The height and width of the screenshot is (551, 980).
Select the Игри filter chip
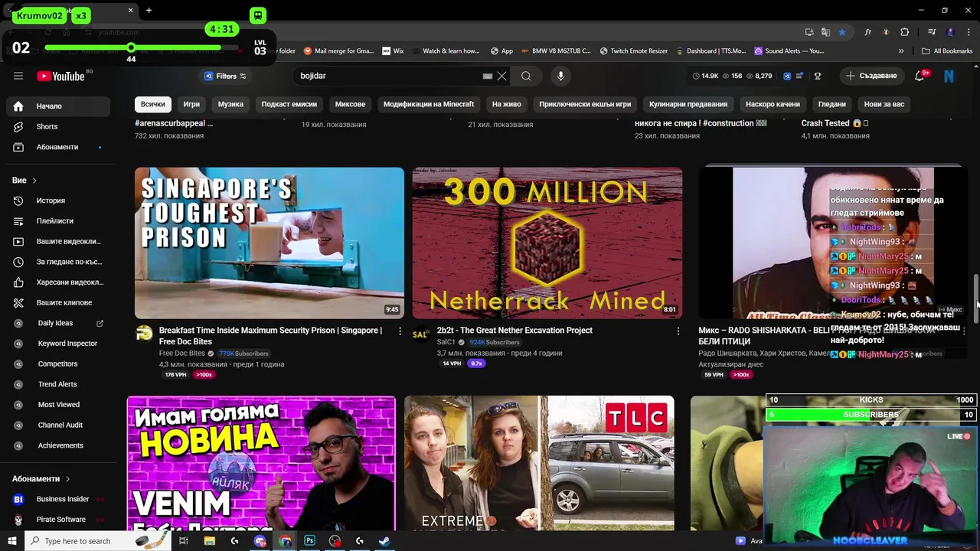tap(191, 104)
